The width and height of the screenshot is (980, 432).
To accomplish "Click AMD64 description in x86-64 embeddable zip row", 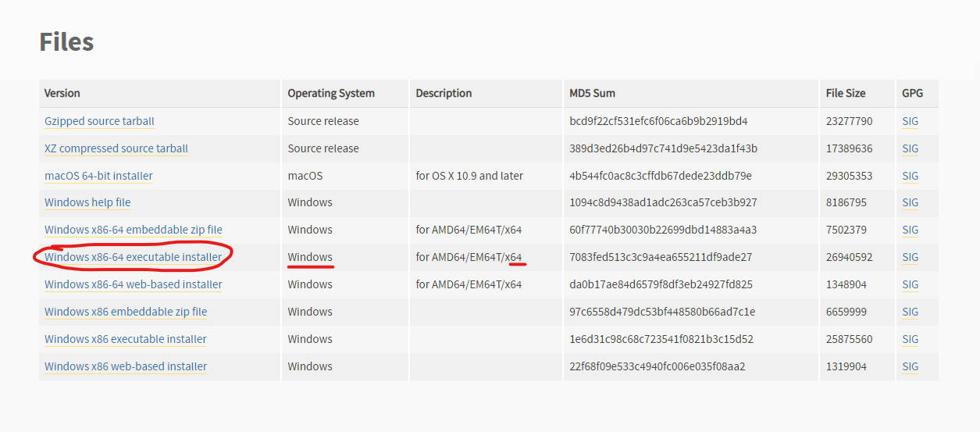I will pos(469,230).
